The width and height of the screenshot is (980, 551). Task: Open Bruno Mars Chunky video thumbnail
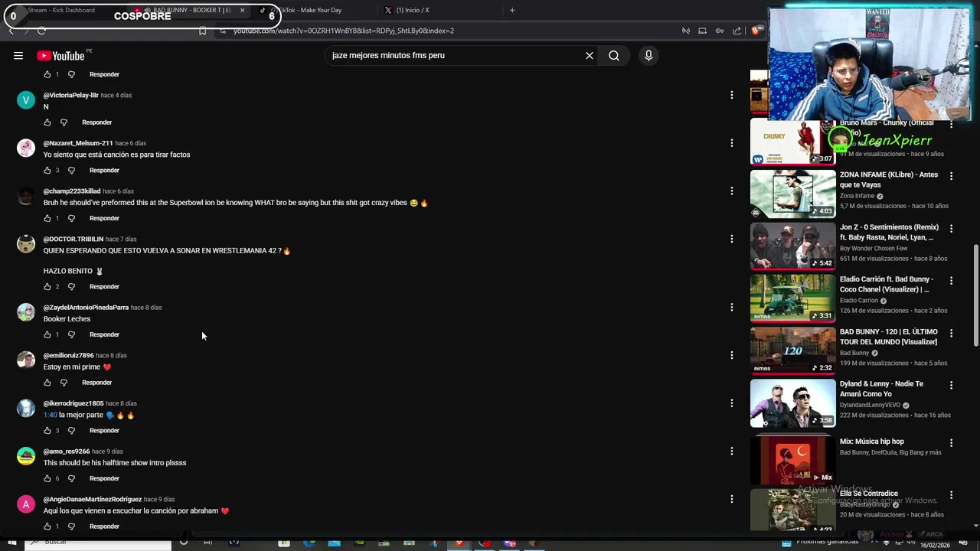[793, 142]
